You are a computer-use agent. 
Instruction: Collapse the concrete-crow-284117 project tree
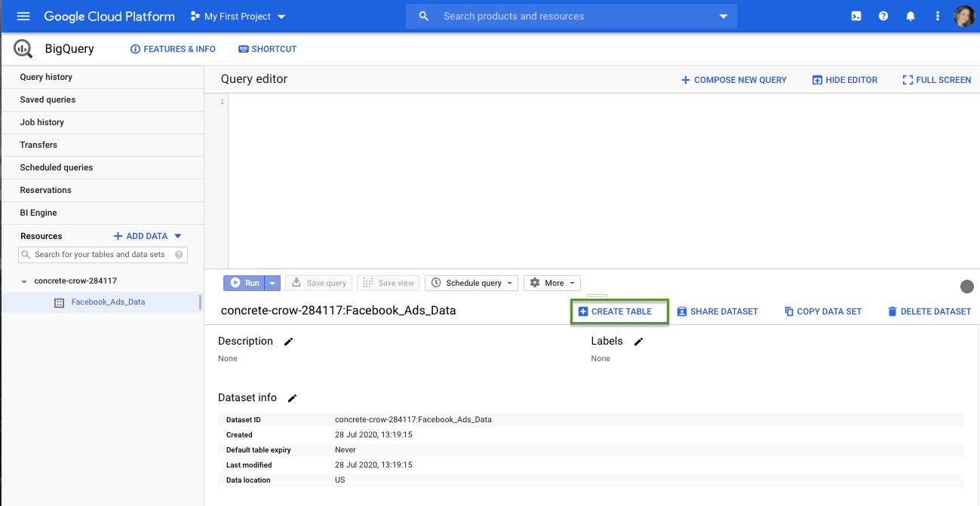point(24,281)
